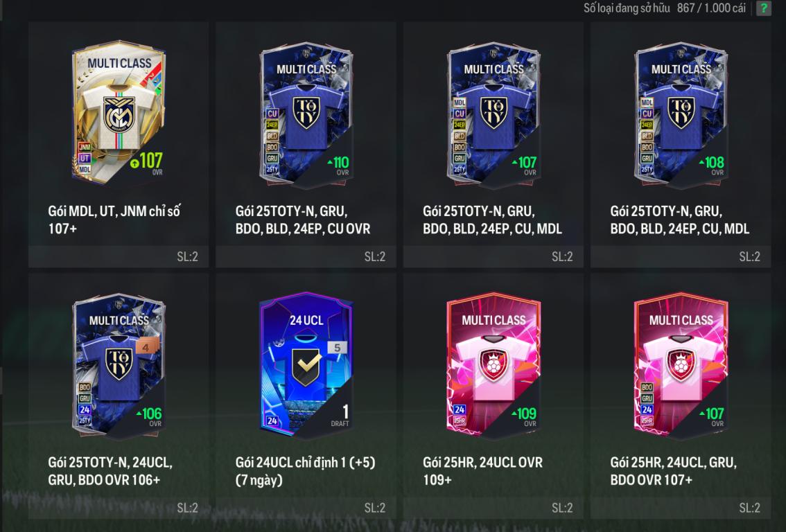Select 'Gói MDL, UT, JNM chỉ số 107+' title
The height and width of the screenshot is (532, 786).
coord(114,220)
